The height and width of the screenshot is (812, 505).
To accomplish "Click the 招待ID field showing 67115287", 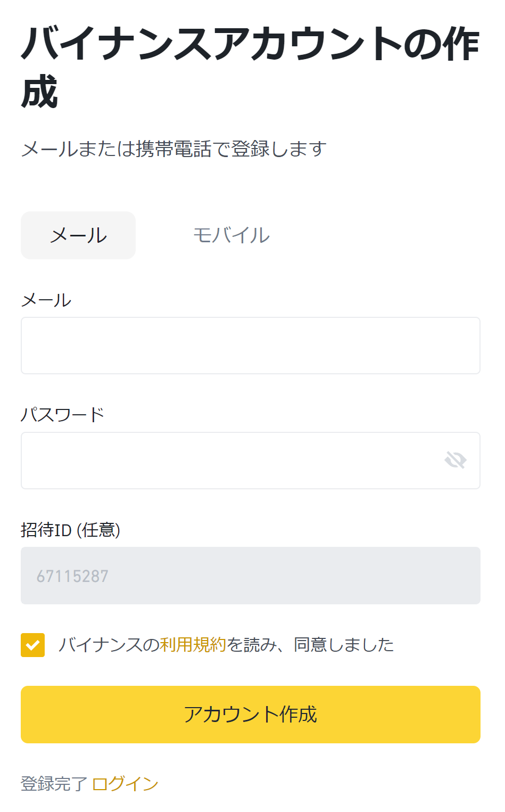I will coord(251,576).
